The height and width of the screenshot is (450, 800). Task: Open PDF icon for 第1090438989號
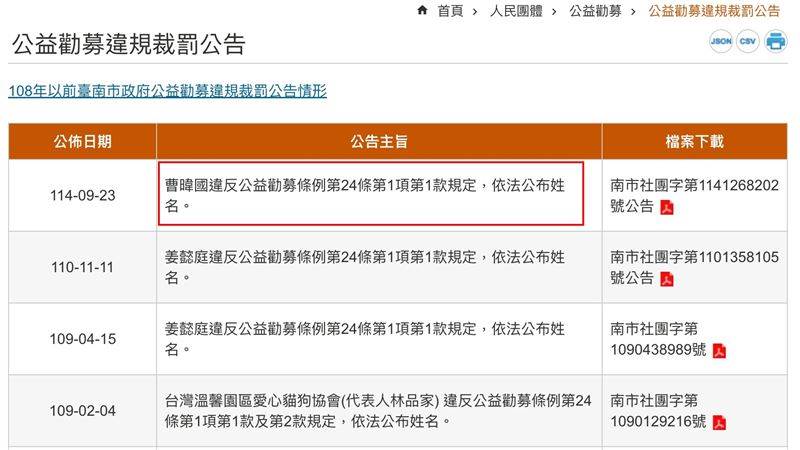coord(719,351)
